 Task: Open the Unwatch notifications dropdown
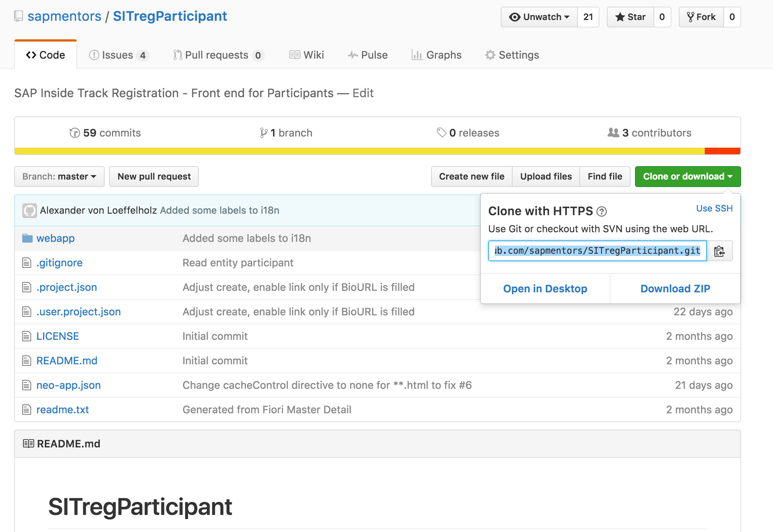pos(539,17)
